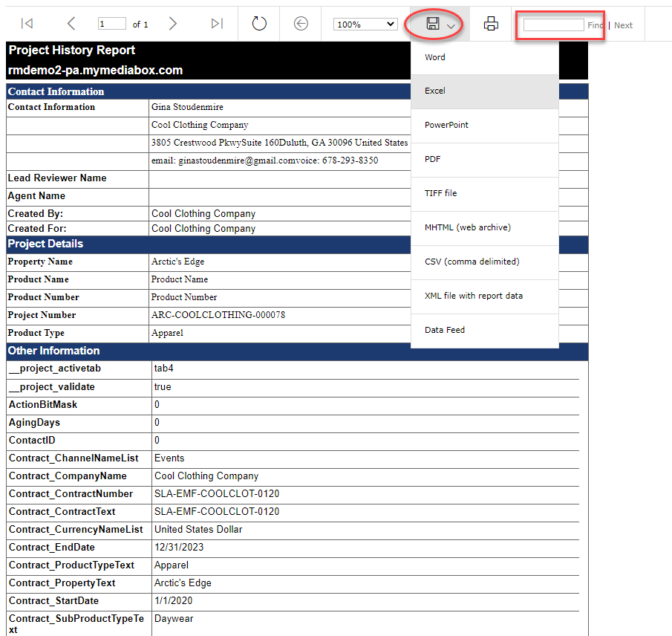Screen dimensions: 672x636
Task: Go back to parent report
Action: 301,23
